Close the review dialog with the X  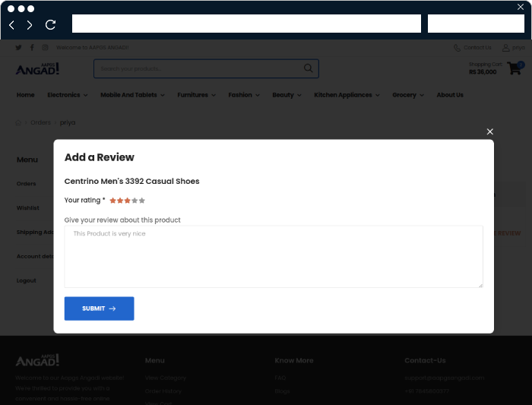[x=489, y=131]
